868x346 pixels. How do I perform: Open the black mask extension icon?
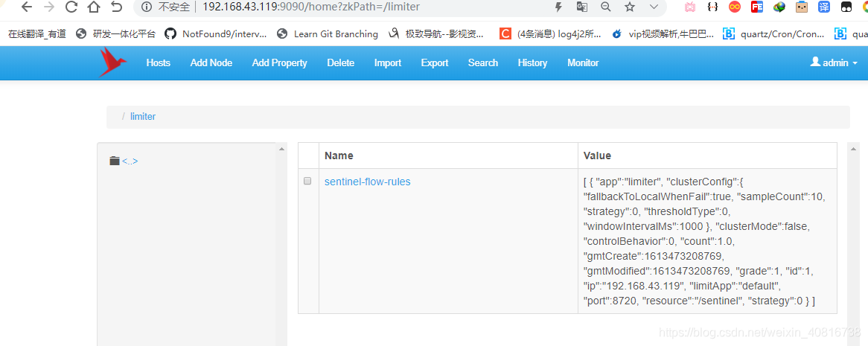coord(846,7)
